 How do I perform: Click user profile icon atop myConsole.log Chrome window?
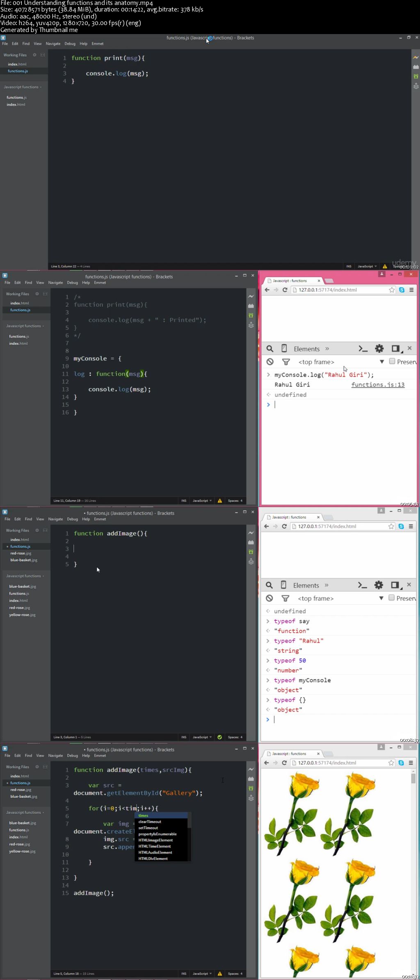click(382, 274)
